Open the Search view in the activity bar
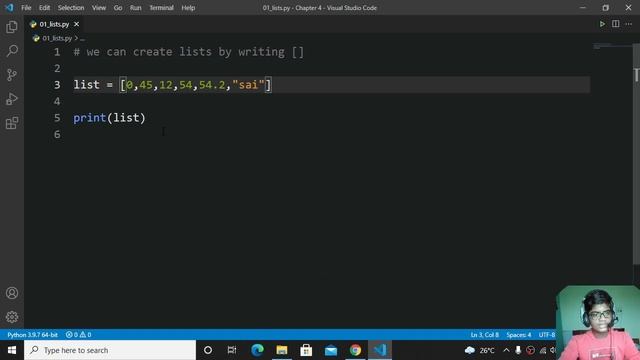 pyautogui.click(x=12, y=51)
